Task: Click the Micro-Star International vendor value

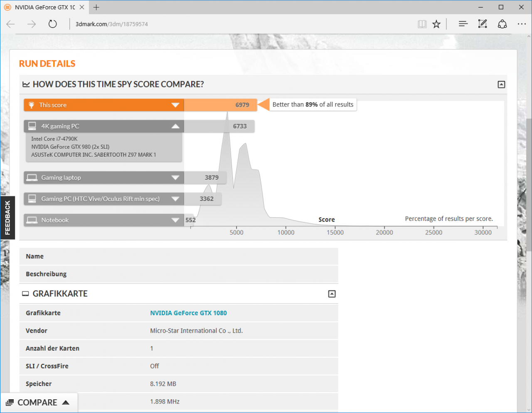Action: pyautogui.click(x=196, y=331)
